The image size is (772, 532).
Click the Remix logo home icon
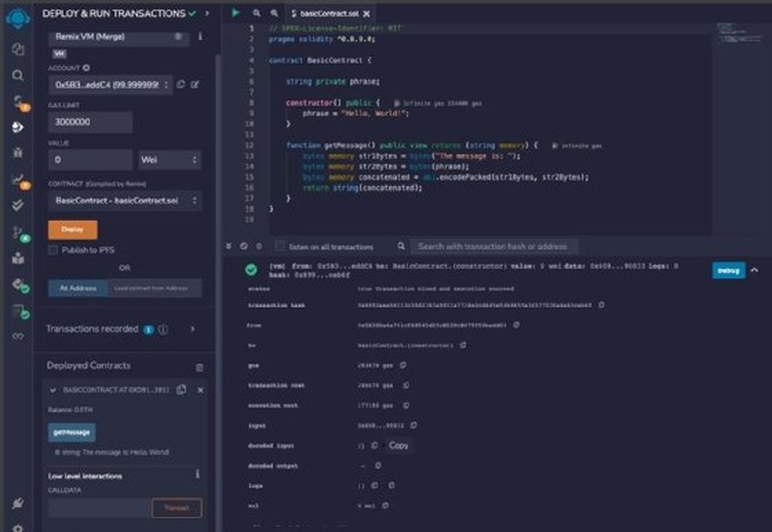pos(18,19)
